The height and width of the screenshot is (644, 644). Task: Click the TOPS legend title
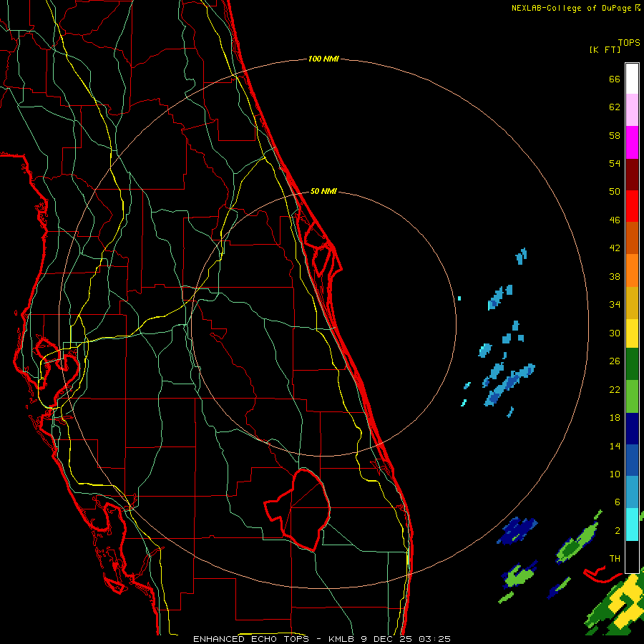629,43
